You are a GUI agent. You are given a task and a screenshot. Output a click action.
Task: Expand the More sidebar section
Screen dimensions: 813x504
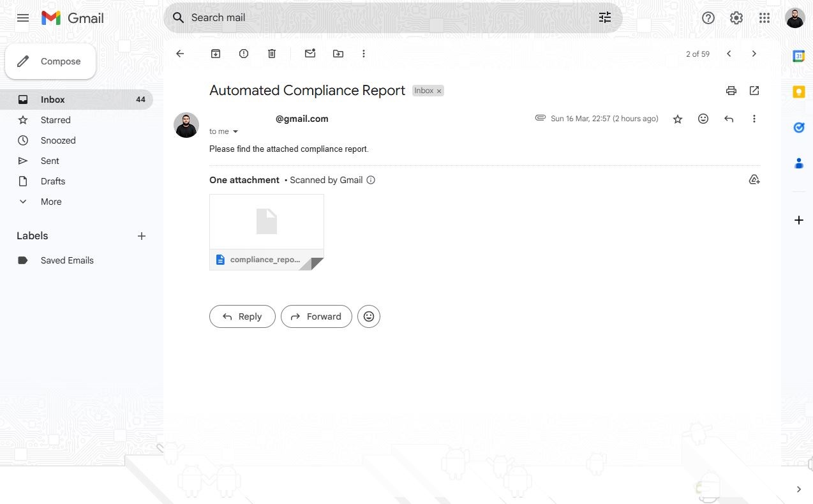pos(77,202)
